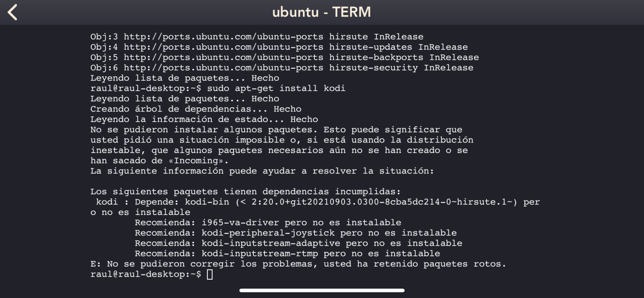Click the "ubuntu - TERM" title
The image size is (644, 298).
pyautogui.click(x=321, y=12)
